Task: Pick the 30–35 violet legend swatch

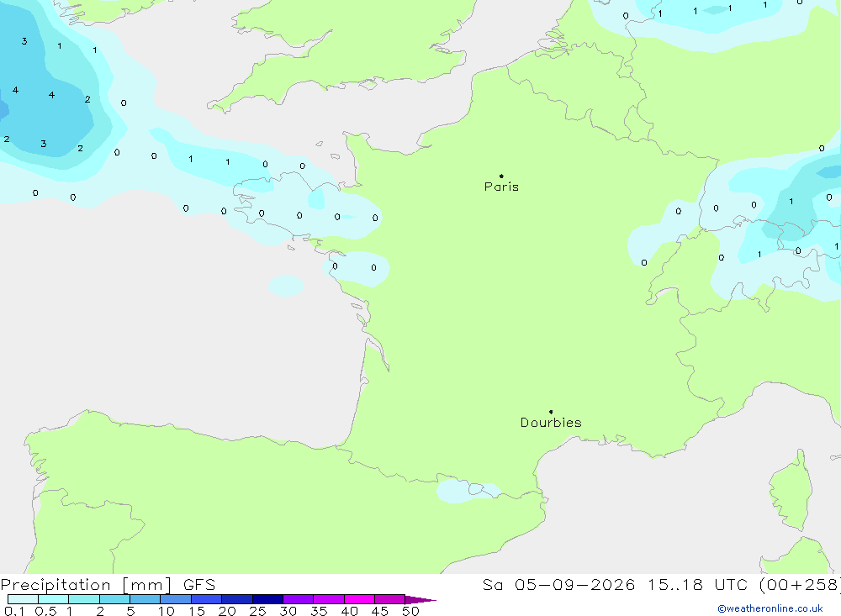Action: (298, 599)
